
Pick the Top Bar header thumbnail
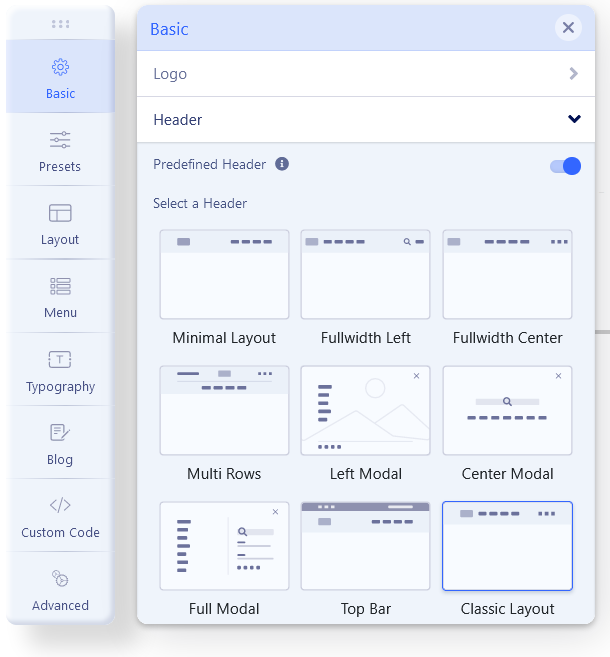[x=365, y=546]
